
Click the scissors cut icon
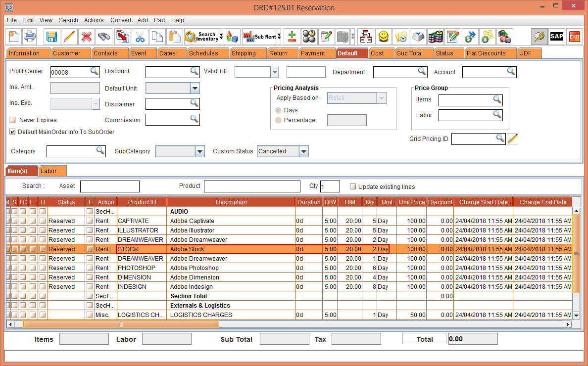140,37
